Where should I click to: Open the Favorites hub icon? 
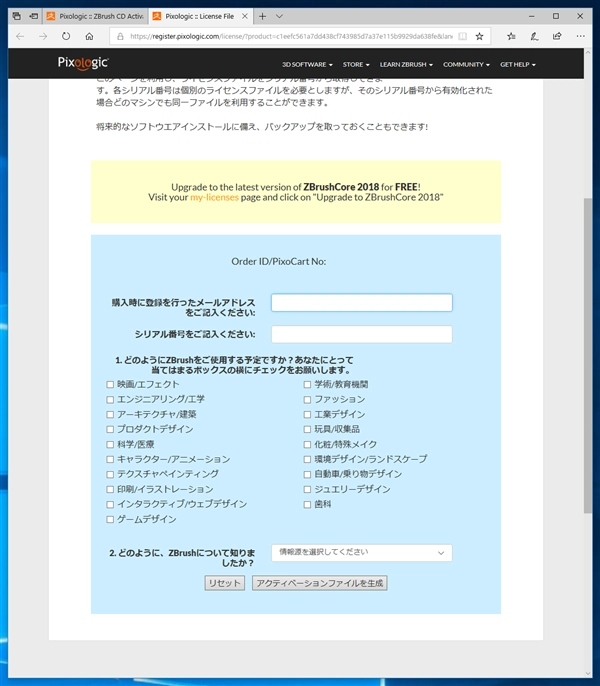[x=511, y=36]
